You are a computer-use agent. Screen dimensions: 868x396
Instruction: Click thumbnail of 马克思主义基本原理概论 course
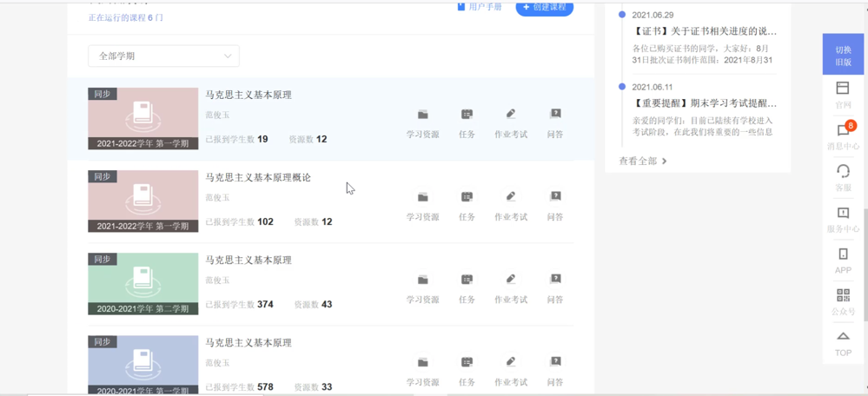(x=143, y=201)
